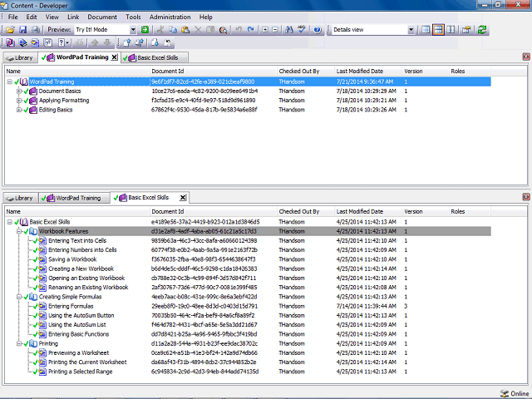Open the Edit menu
The height and width of the screenshot is (399, 532).
(x=32, y=17)
